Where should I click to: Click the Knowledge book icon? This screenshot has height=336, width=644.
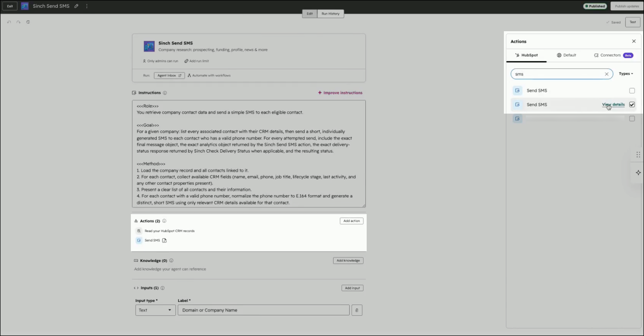136,261
